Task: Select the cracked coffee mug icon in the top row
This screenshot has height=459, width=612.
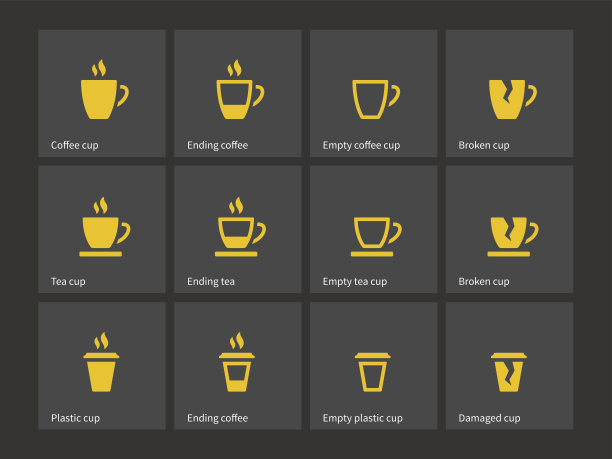Action: point(512,99)
